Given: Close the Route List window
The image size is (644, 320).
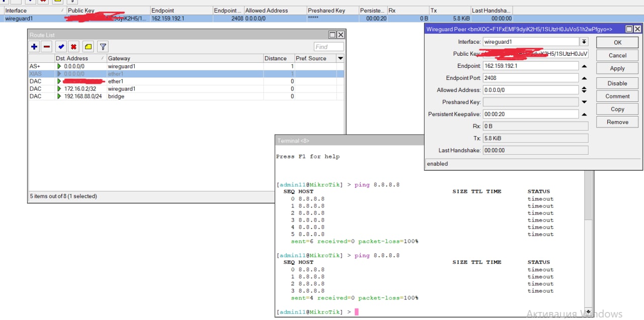Looking at the screenshot, I should pos(341,35).
